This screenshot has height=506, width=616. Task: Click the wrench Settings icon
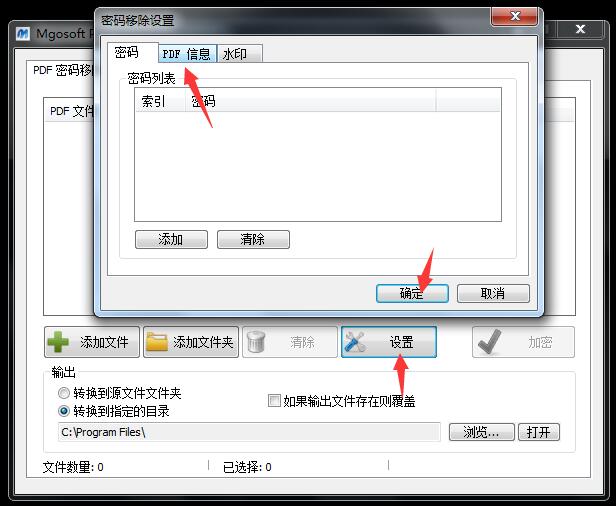355,342
